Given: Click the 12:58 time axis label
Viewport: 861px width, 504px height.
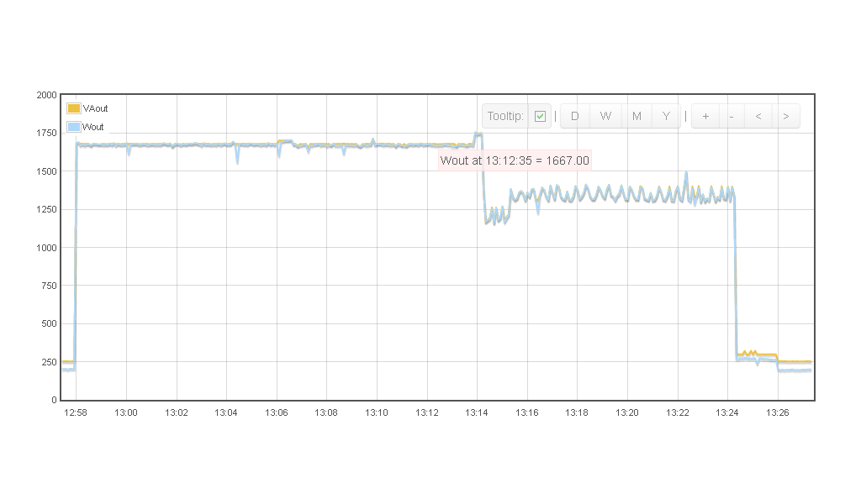Looking at the screenshot, I should coord(76,413).
